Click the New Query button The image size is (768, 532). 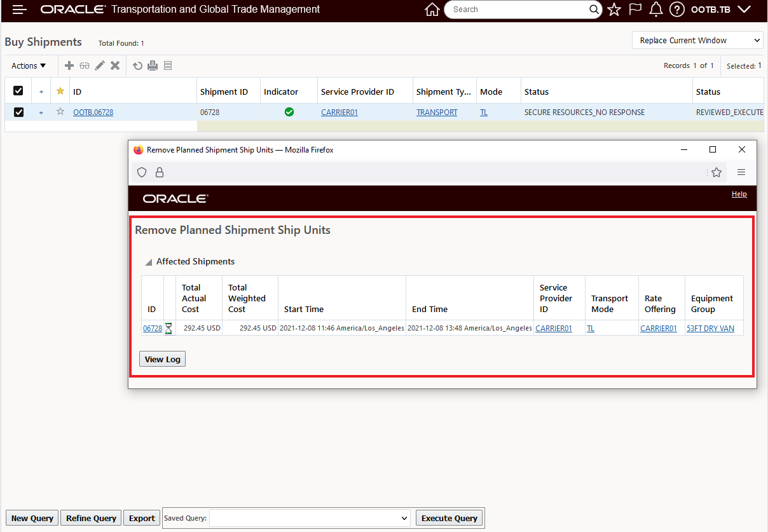(32, 518)
